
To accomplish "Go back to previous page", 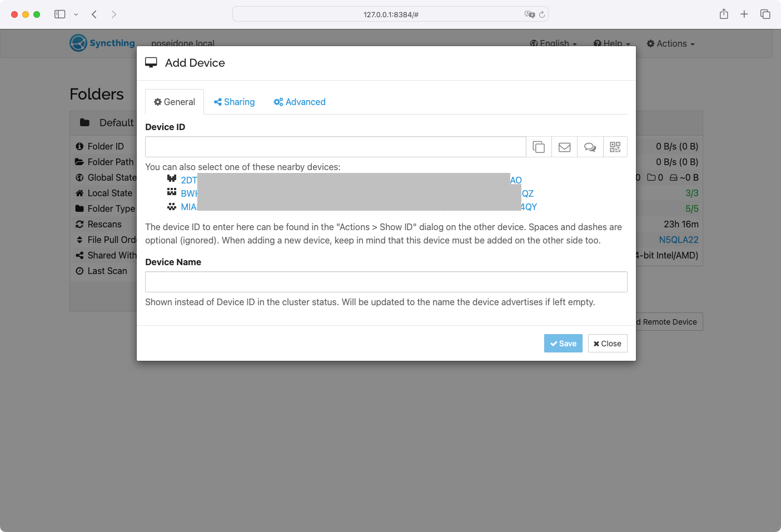I will click(x=94, y=14).
